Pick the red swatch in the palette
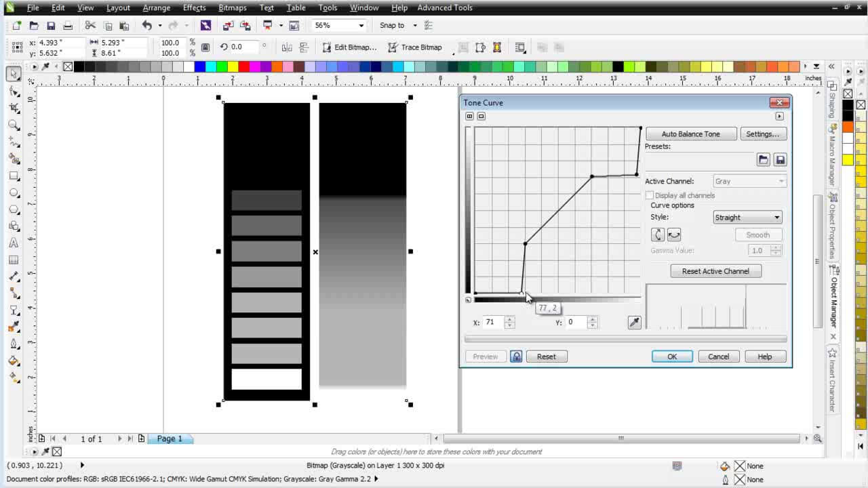Viewport: 868px width, 488px height. 243,66
